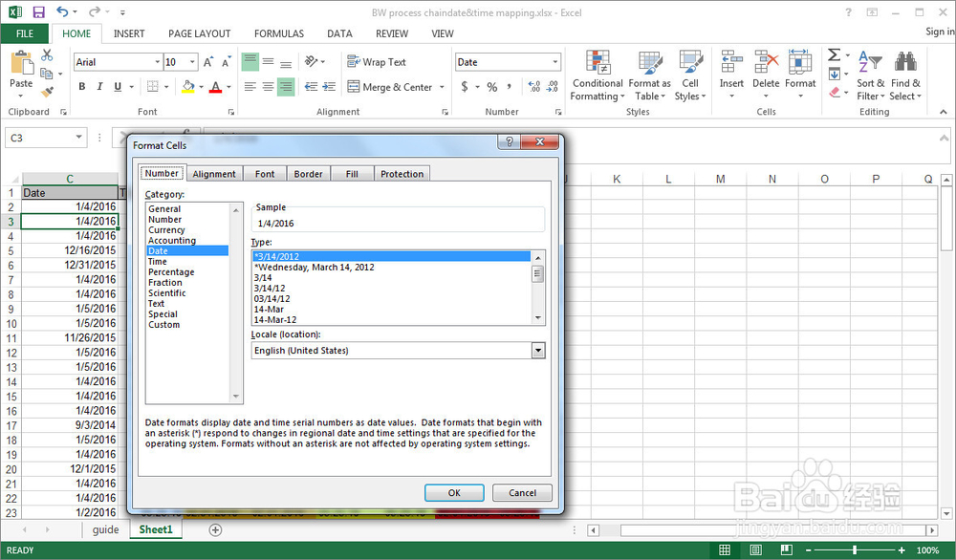Click the Save icon in quick access toolbar
The height and width of the screenshot is (560, 956).
[x=38, y=11]
